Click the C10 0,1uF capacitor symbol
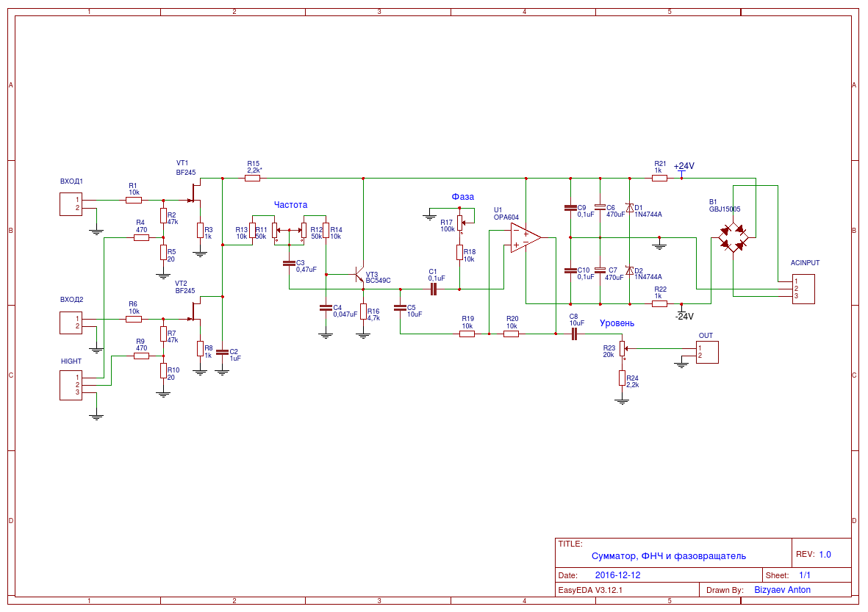 pyautogui.click(x=570, y=270)
